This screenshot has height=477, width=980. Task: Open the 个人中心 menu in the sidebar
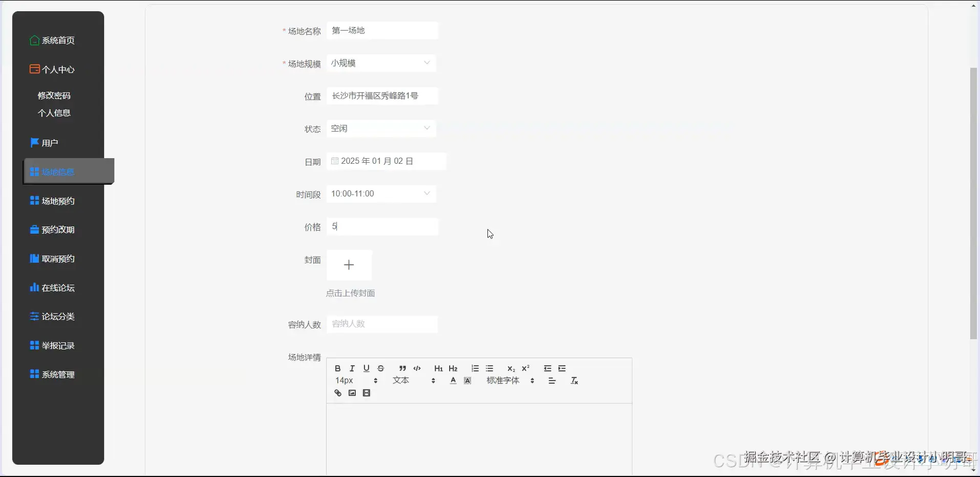coord(57,69)
